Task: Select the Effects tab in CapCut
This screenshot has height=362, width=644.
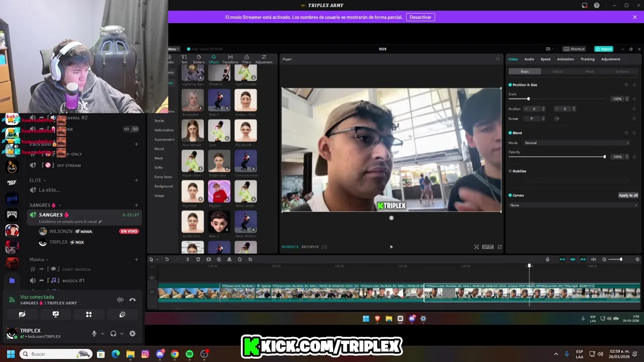Action: 214,59
